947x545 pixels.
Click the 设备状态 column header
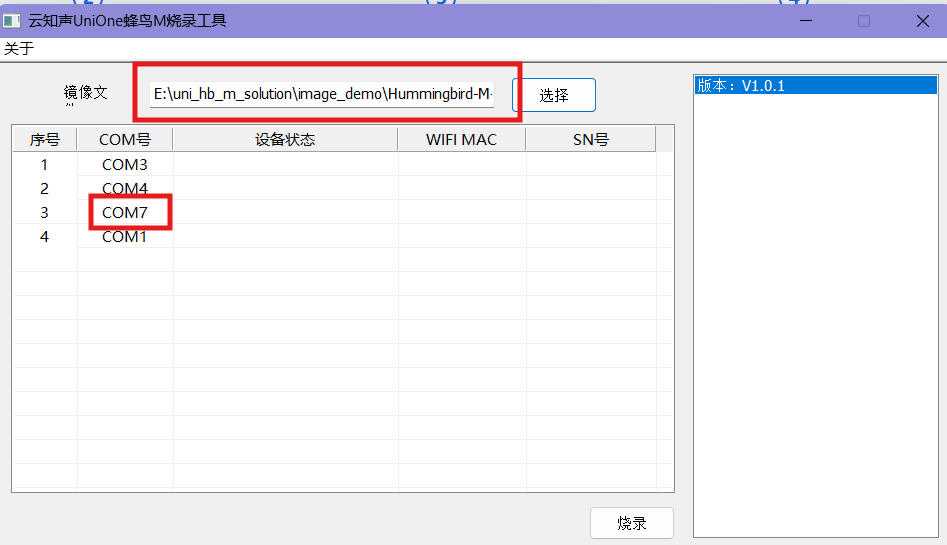coord(285,140)
